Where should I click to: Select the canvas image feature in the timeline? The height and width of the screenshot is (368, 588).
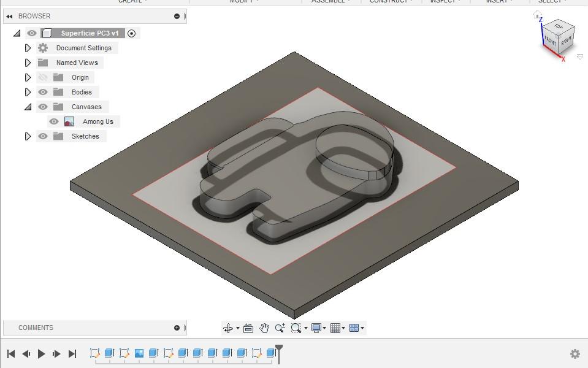point(139,353)
